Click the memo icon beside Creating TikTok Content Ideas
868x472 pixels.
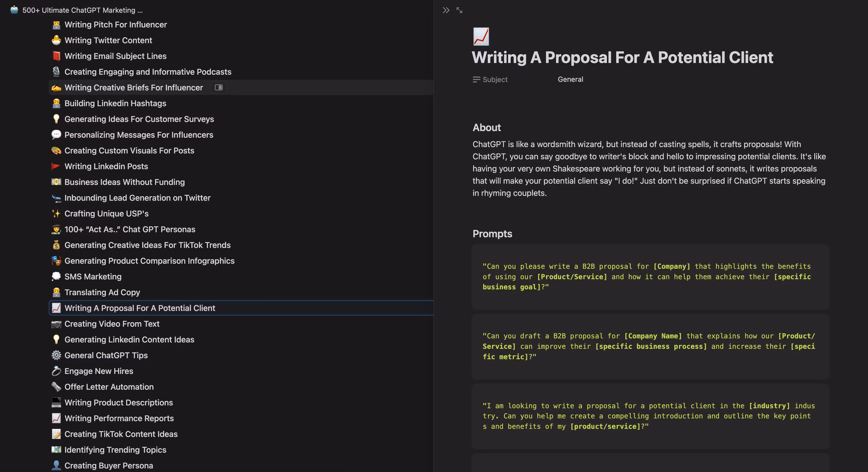point(56,434)
